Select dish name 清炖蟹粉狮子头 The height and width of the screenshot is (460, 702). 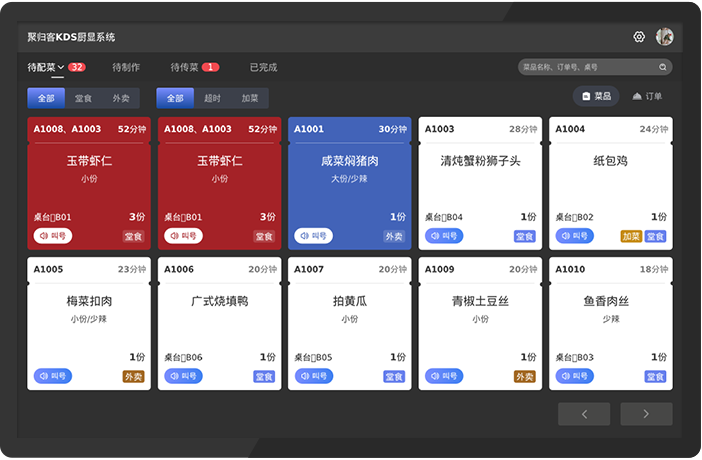point(480,161)
